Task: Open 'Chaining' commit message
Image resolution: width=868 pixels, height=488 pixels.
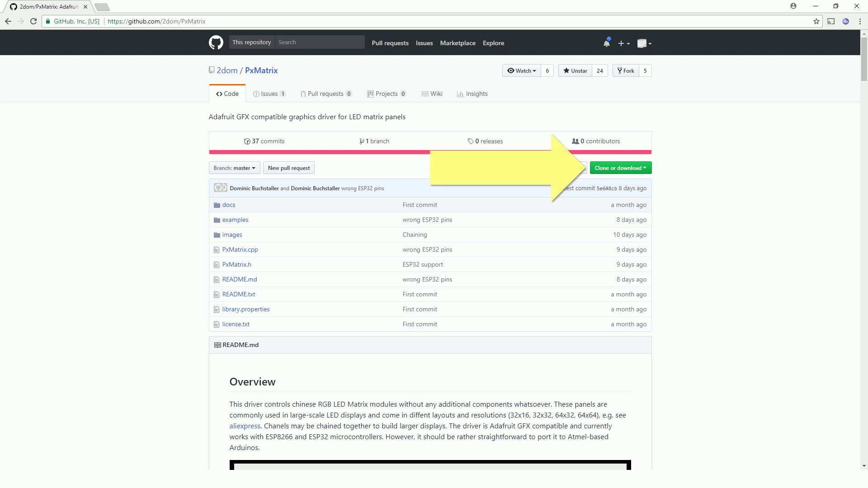Action: click(415, 235)
